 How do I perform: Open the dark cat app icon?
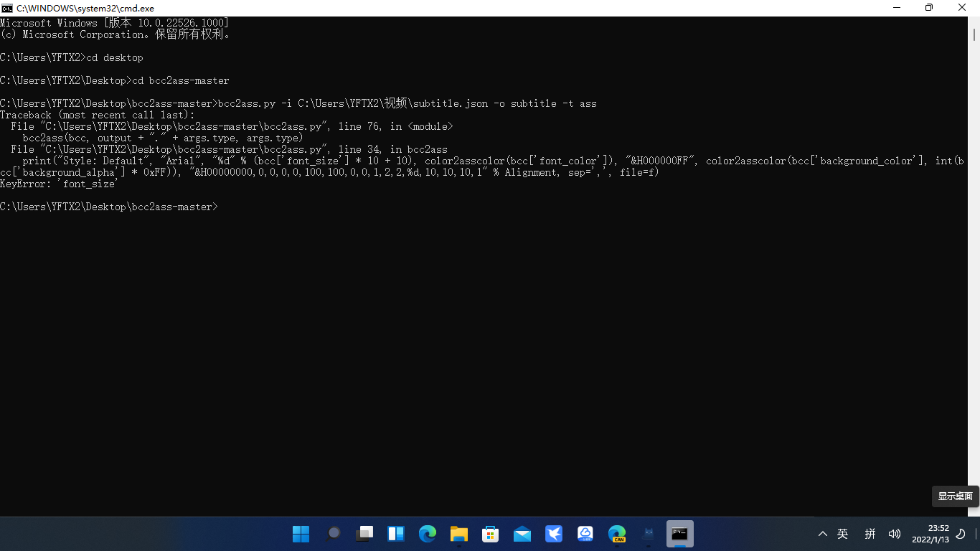[649, 534]
